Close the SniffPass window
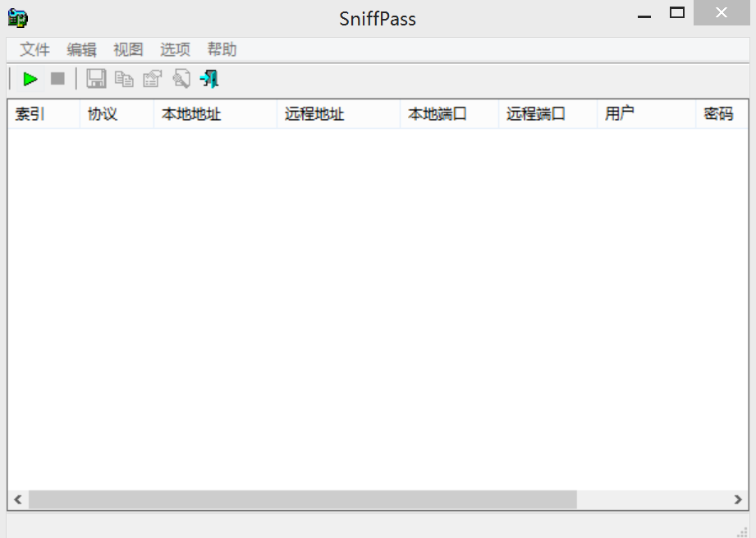The width and height of the screenshot is (756, 538). (722, 12)
